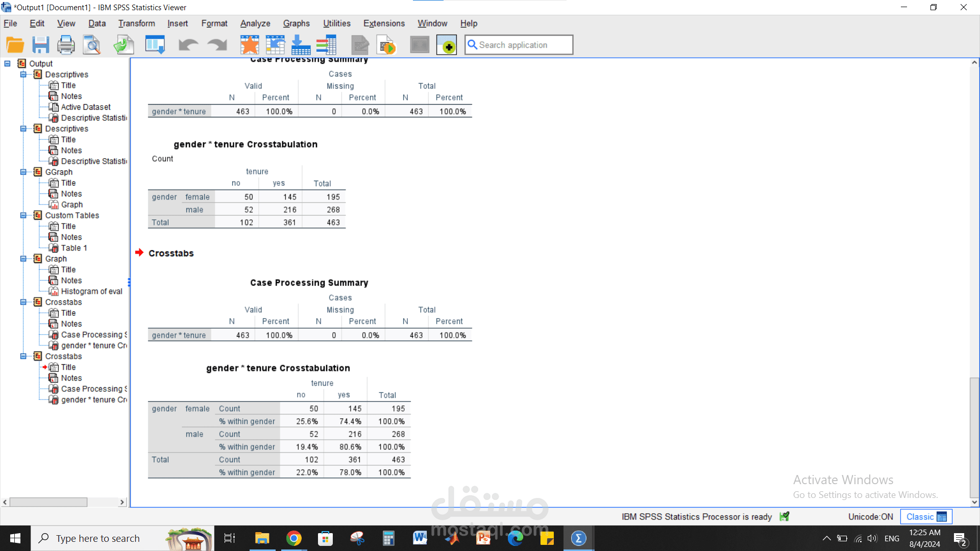This screenshot has width=980, height=551.
Task: Click the green plus designate window icon
Action: (x=447, y=45)
